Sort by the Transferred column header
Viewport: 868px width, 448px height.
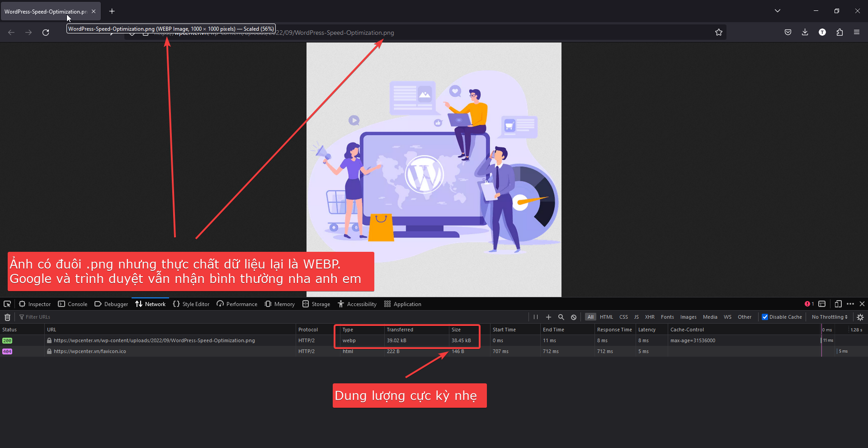click(x=416, y=330)
